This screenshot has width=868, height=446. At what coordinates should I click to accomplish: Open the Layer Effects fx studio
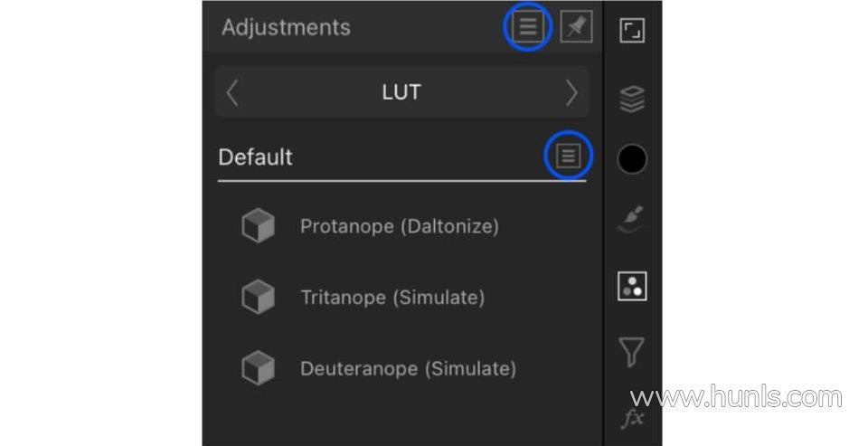point(632,418)
